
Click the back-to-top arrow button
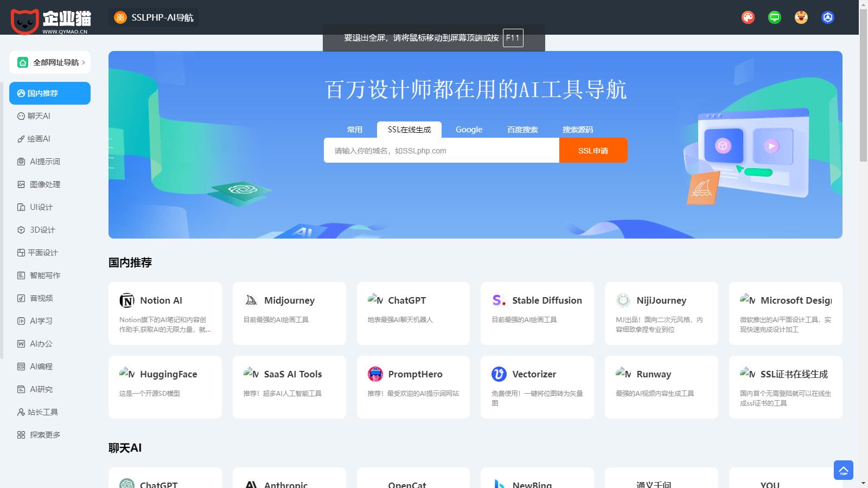coord(843,470)
